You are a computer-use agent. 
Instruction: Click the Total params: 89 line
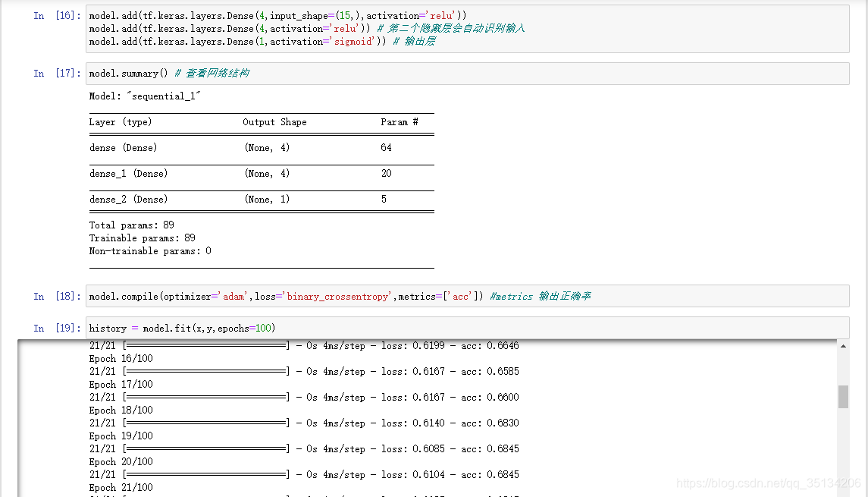132,225
